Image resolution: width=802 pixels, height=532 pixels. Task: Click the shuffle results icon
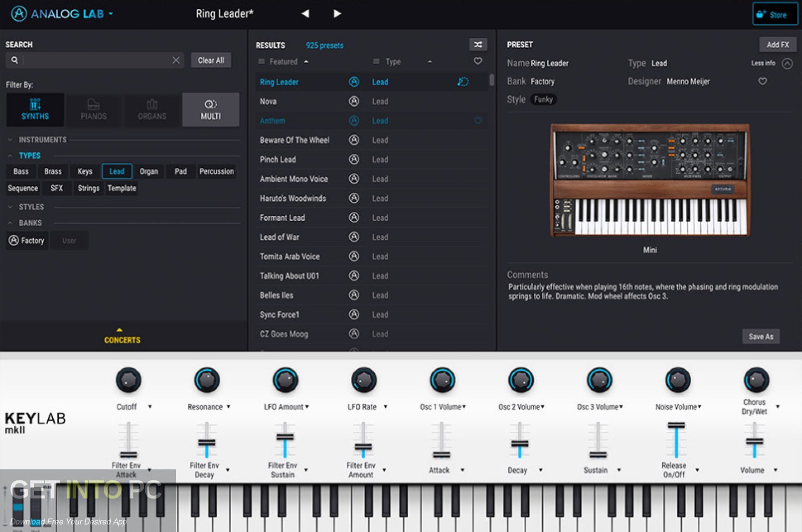tap(478, 45)
